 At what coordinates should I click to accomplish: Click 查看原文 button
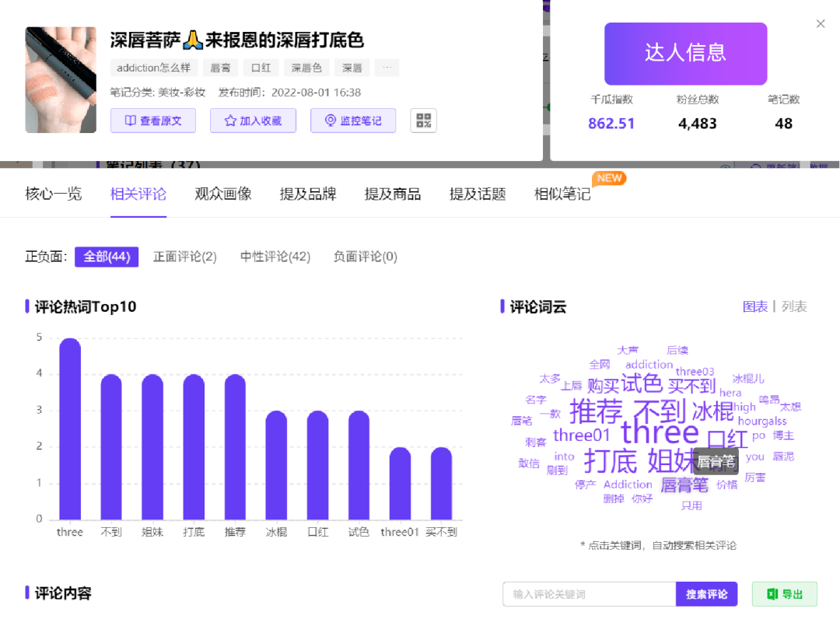pos(153,121)
